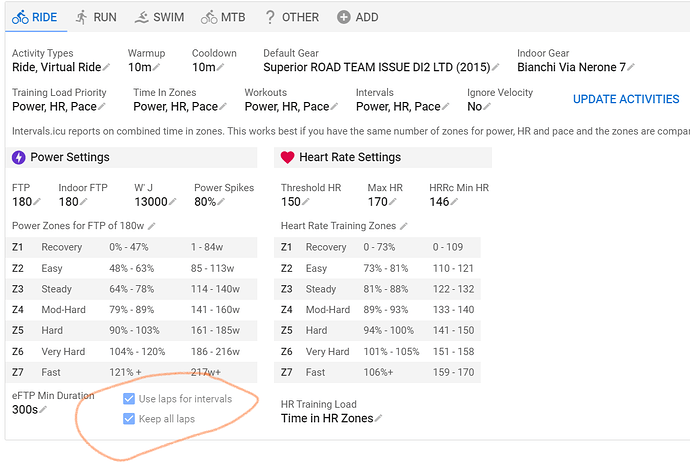The height and width of the screenshot is (463, 690).
Task: Edit W' J 13000 pencil icon
Action: click(x=172, y=202)
